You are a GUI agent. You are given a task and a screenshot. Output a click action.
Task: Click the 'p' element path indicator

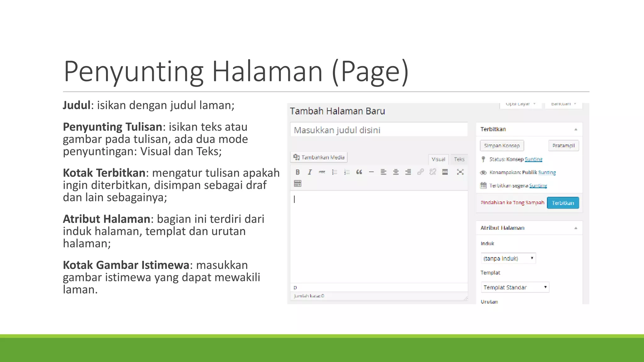[295, 287]
